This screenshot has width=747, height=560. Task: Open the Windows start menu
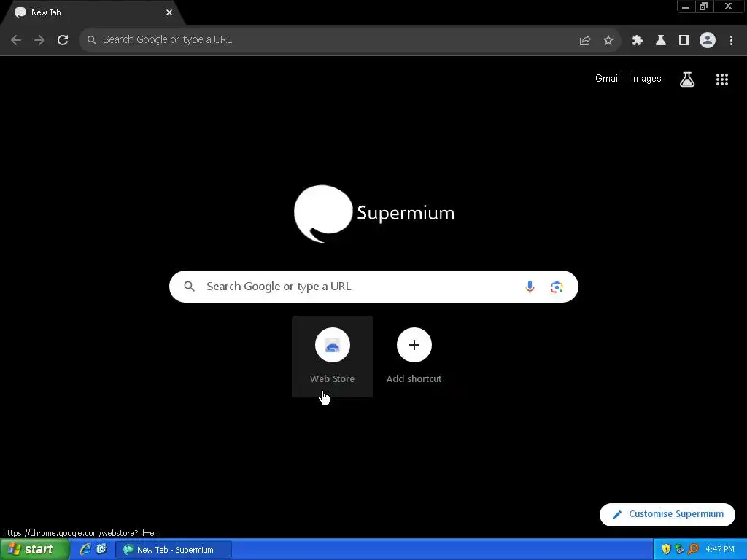tap(34, 550)
